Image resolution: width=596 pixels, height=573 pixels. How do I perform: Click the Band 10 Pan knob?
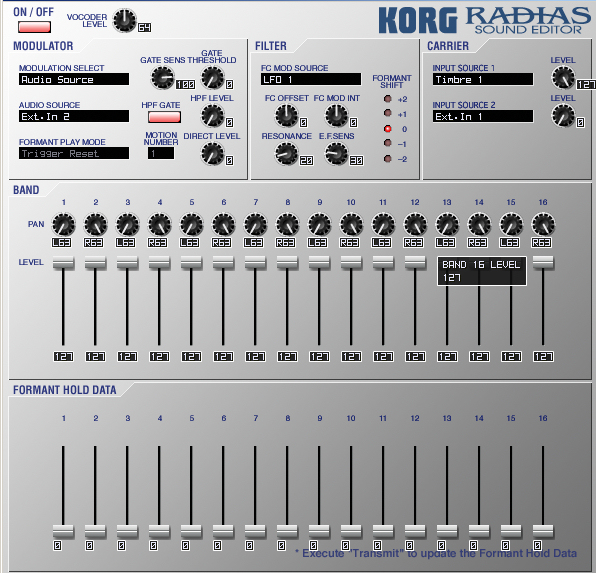click(x=351, y=224)
